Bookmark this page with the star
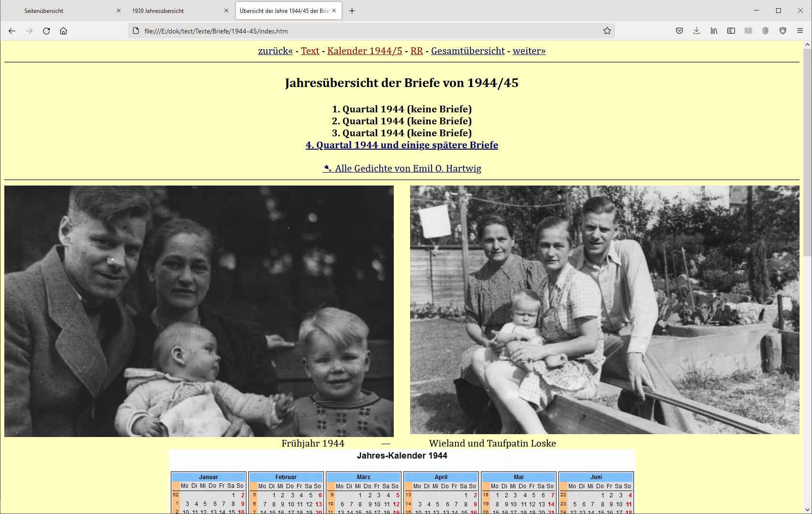The width and height of the screenshot is (812, 514). [607, 31]
